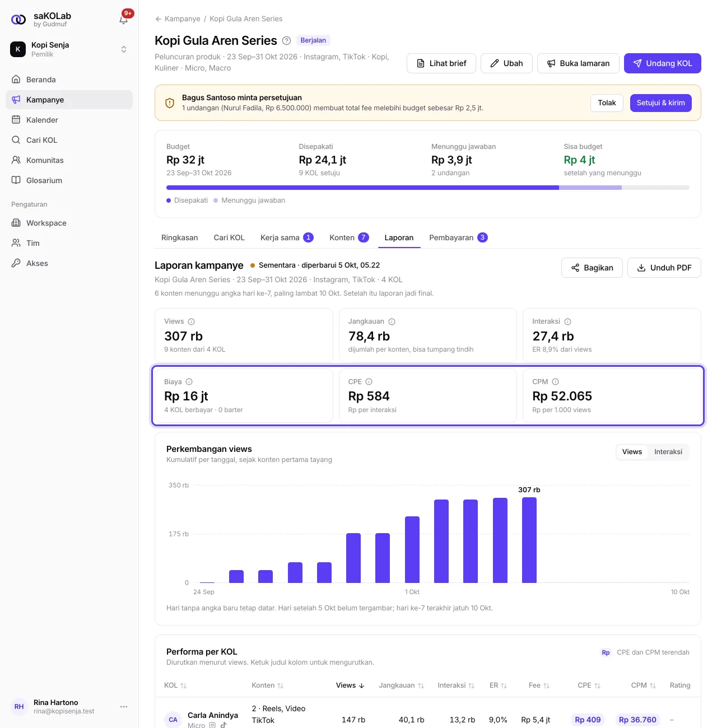This screenshot has height=728, width=717.
Task: Toggle chart to Interaksi
Action: pyautogui.click(x=668, y=452)
